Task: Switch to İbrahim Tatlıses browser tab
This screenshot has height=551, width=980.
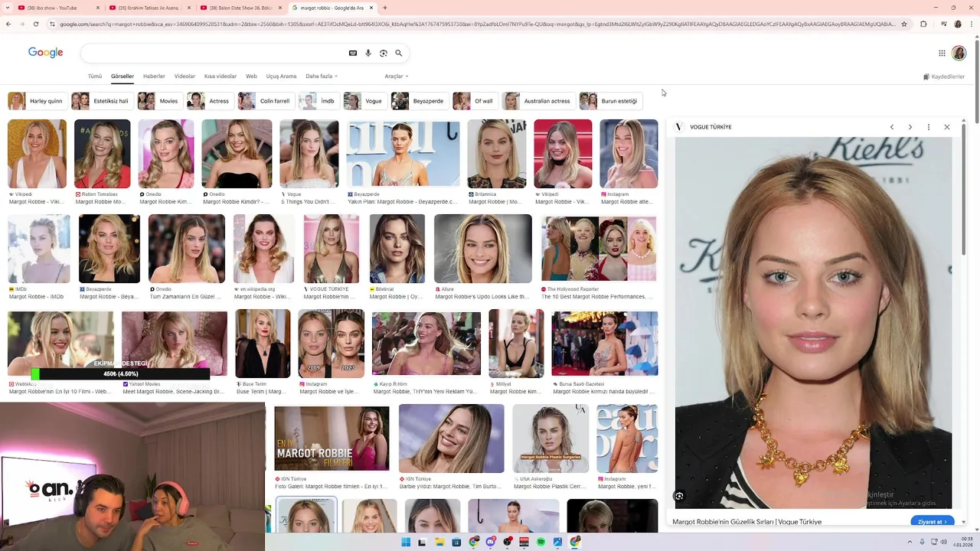Action: click(149, 8)
